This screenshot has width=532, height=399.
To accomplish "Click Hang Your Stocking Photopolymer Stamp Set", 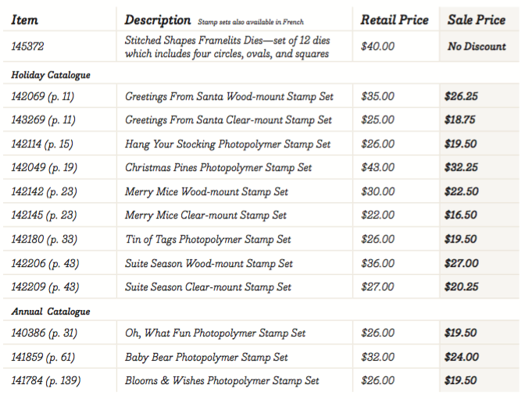I will (x=227, y=144).
